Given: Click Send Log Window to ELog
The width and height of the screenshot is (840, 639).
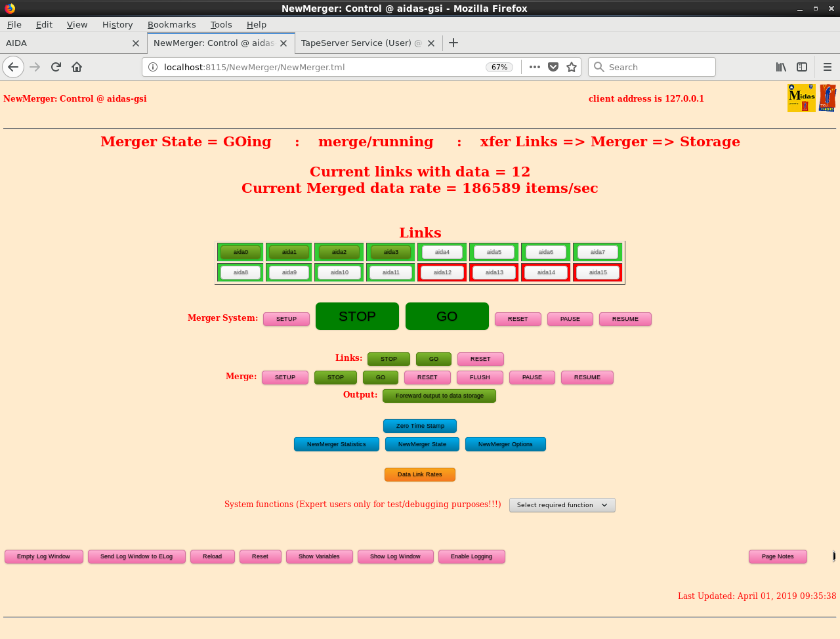Looking at the screenshot, I should pos(136,556).
